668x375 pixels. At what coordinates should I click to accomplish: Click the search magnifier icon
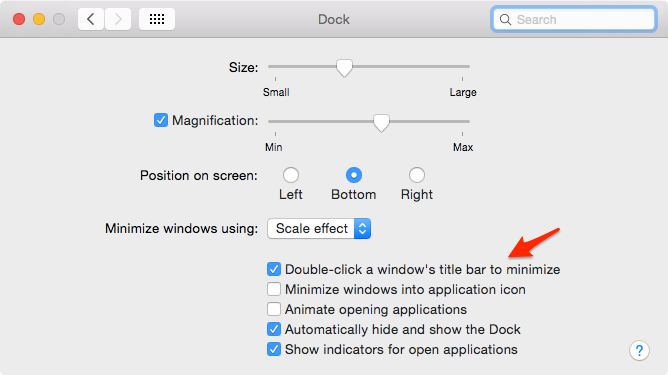click(x=505, y=20)
